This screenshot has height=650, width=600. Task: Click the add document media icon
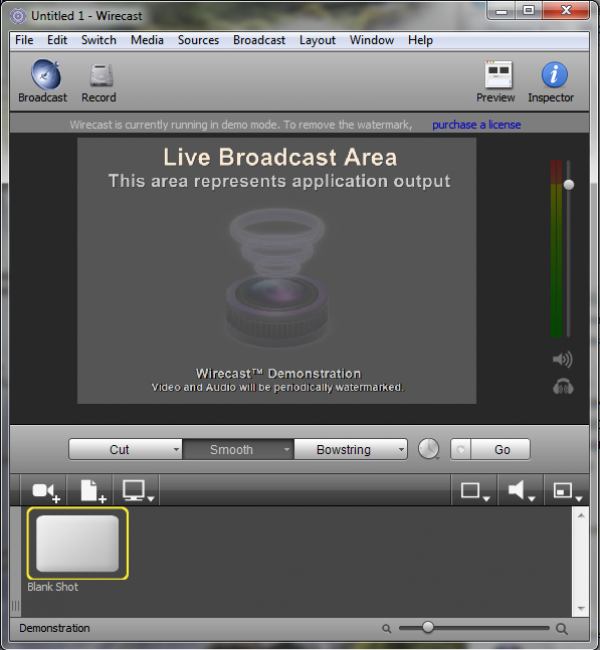point(93,491)
